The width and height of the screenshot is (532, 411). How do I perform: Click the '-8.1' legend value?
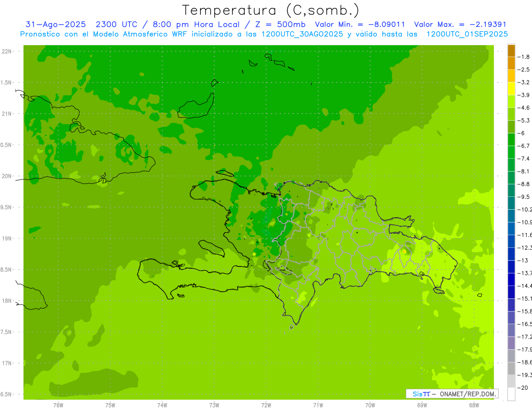pos(524,171)
